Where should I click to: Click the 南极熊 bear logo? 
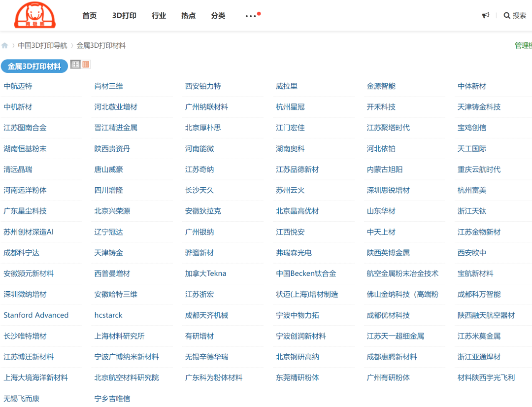[x=34, y=15]
